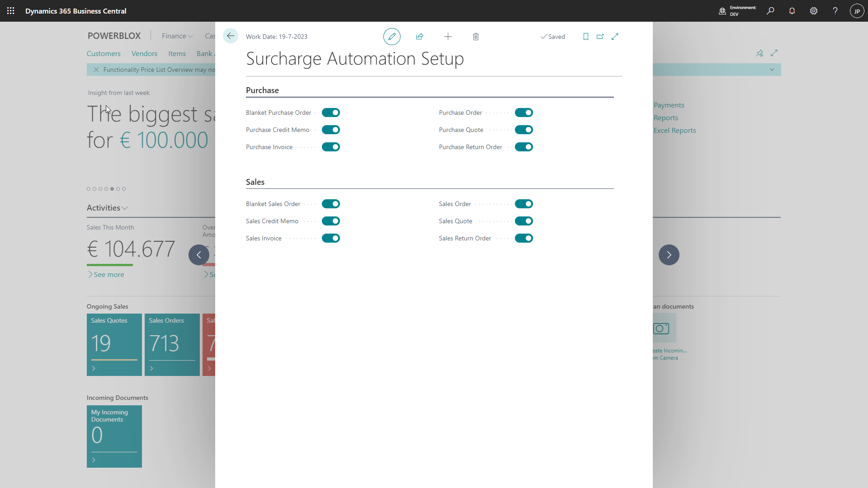Open Business Central search
This screenshot has height=488, width=868.
(x=771, y=10)
